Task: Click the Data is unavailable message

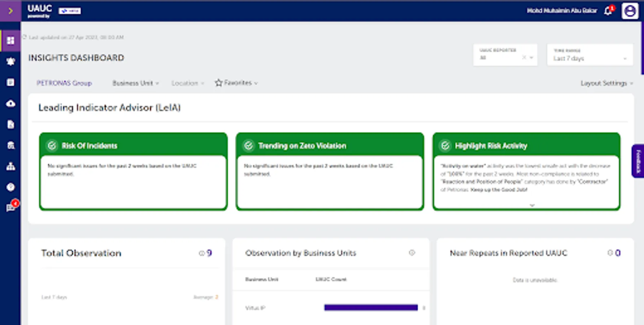Action: pos(535,280)
